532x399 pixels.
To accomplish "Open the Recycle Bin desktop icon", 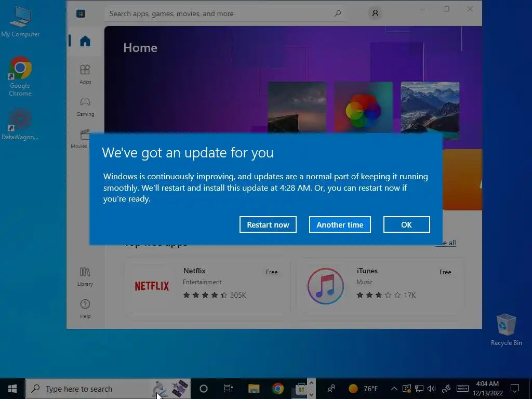I will (x=506, y=330).
